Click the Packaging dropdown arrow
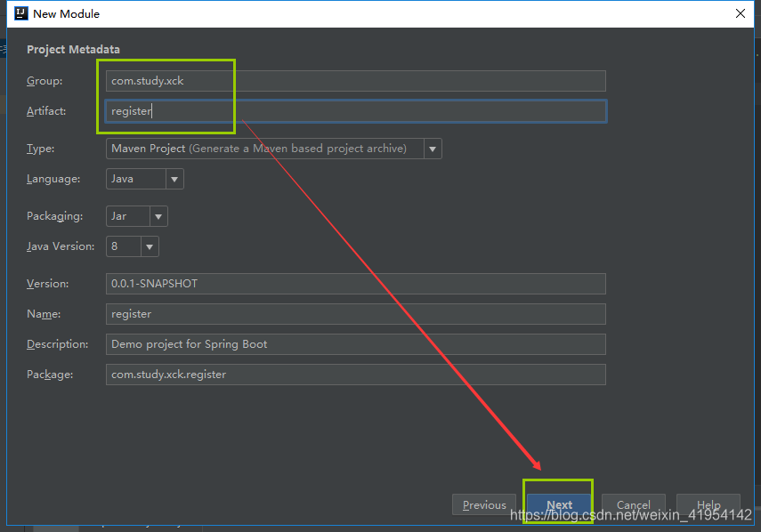 point(158,217)
